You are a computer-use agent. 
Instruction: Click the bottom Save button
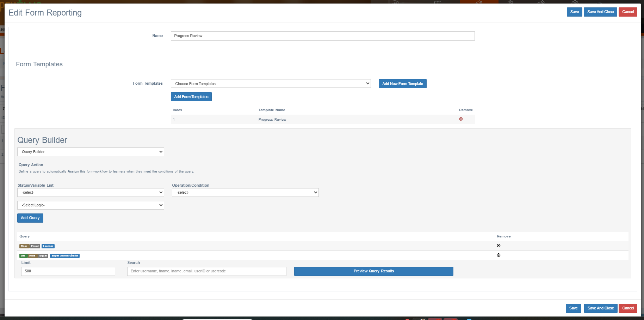tap(573, 308)
